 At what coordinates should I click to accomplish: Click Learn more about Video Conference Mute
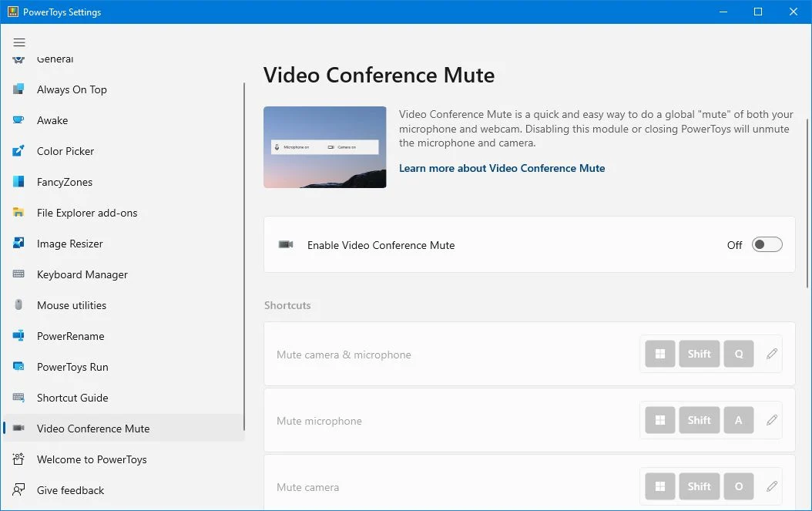(502, 168)
